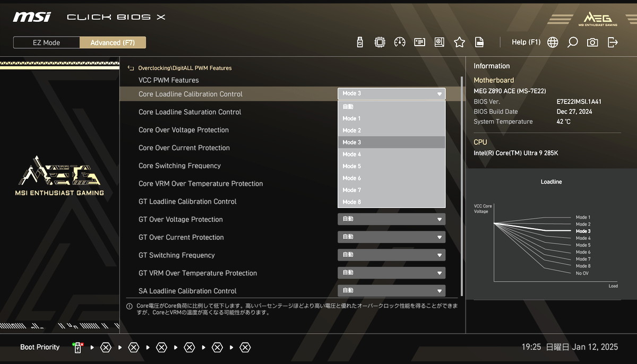637x364 pixels.
Task: Click the MEG Z890 ACE (MS-7E22) motherboard name
Action: [x=510, y=91]
